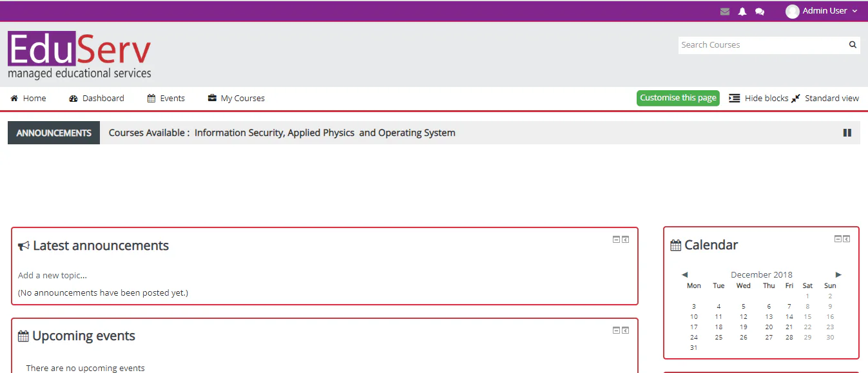
Task: Click the Add a new topic link
Action: point(52,275)
